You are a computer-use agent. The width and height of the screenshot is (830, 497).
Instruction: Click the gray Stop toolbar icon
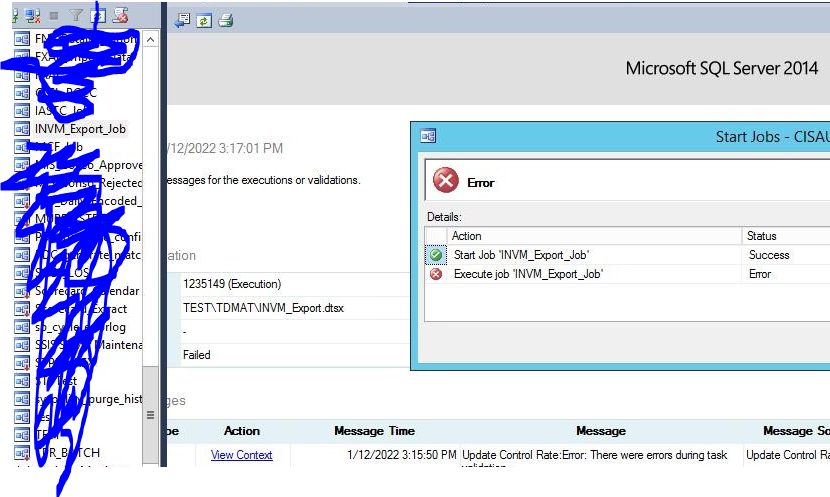tap(54, 16)
